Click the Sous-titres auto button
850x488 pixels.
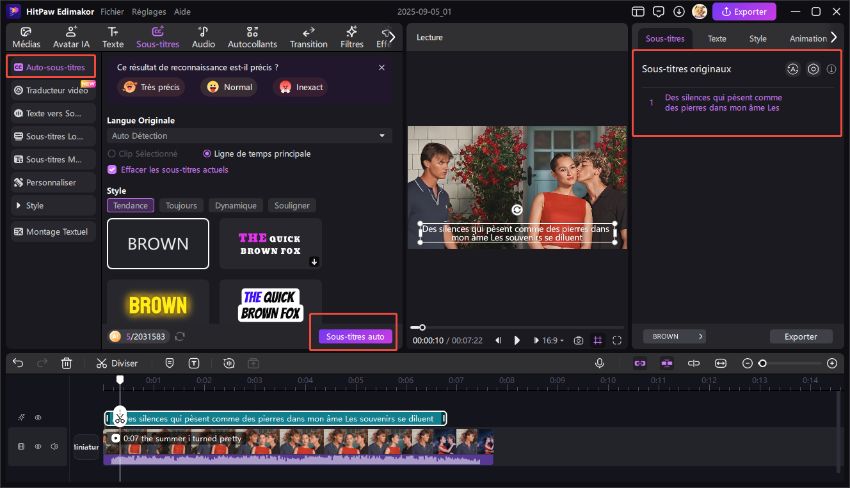[355, 337]
